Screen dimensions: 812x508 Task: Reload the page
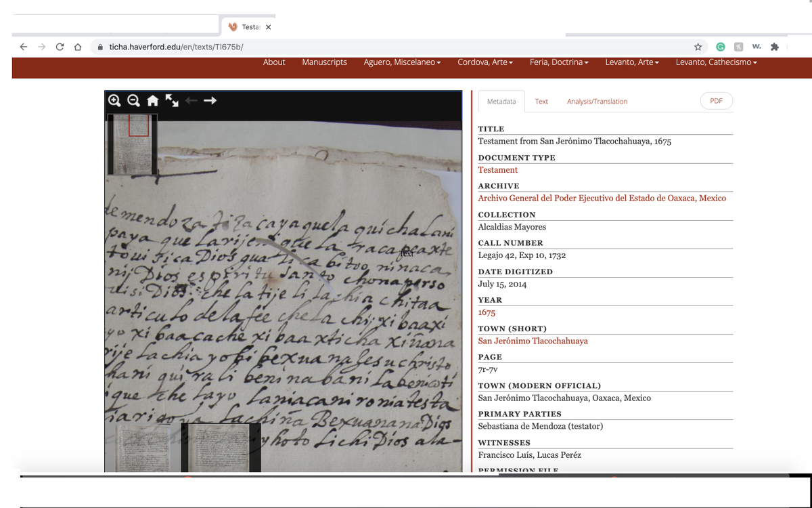(x=60, y=47)
